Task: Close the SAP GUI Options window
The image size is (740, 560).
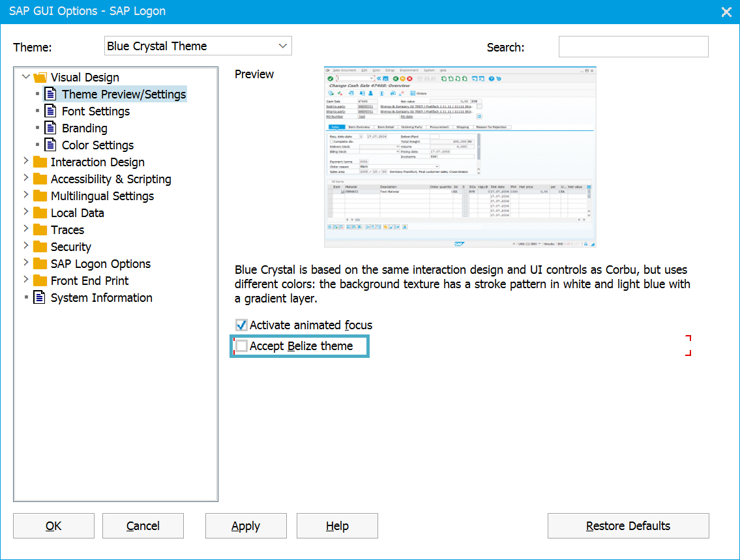Action: (x=726, y=12)
